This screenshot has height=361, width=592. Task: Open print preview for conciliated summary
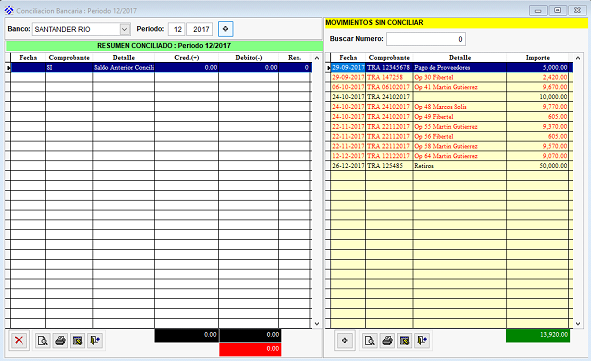click(x=43, y=341)
